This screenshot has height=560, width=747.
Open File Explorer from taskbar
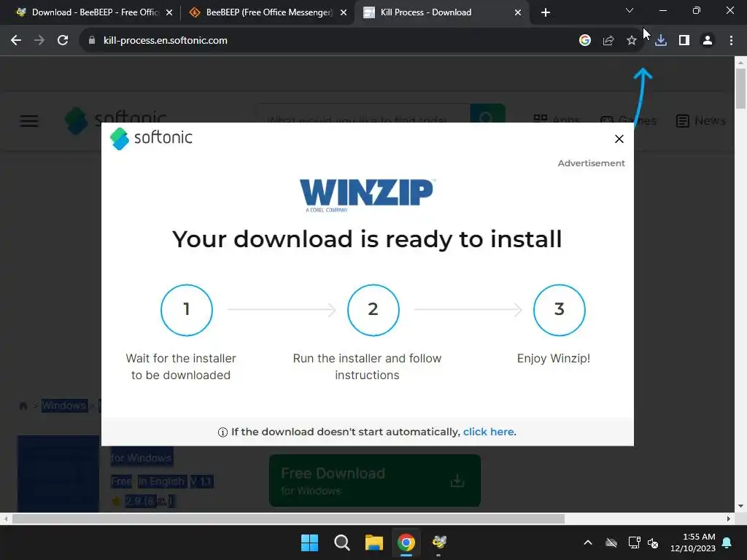coord(374,542)
